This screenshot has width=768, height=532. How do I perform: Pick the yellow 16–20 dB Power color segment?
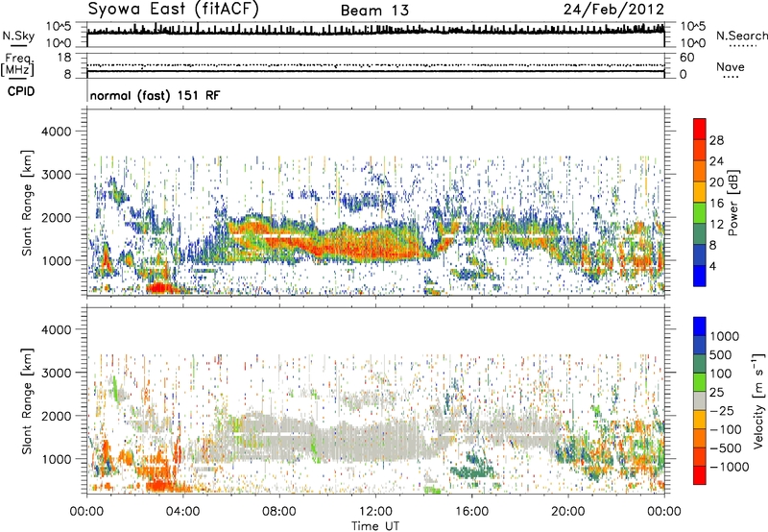click(x=700, y=192)
